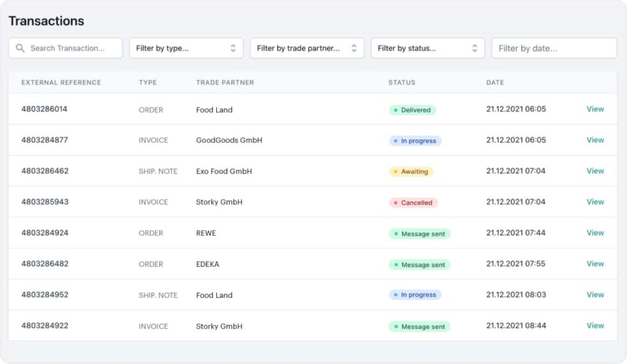Select reference number 4803284877
The width and height of the screenshot is (627, 364).
click(45, 140)
